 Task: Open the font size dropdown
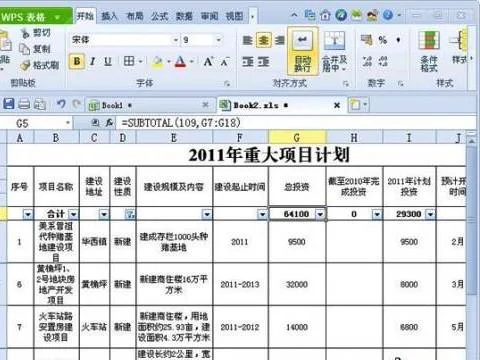click(219, 40)
